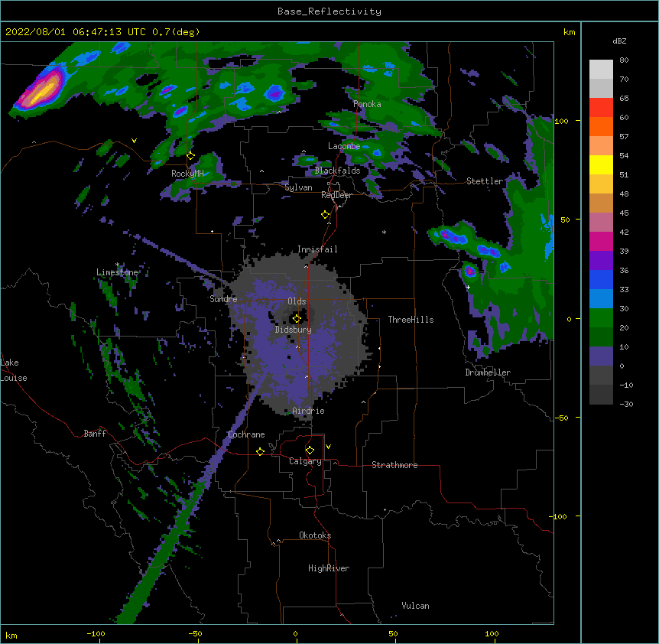Screen dimensions: 659x644
Task: Click the Airdrie city label
Action: [308, 411]
